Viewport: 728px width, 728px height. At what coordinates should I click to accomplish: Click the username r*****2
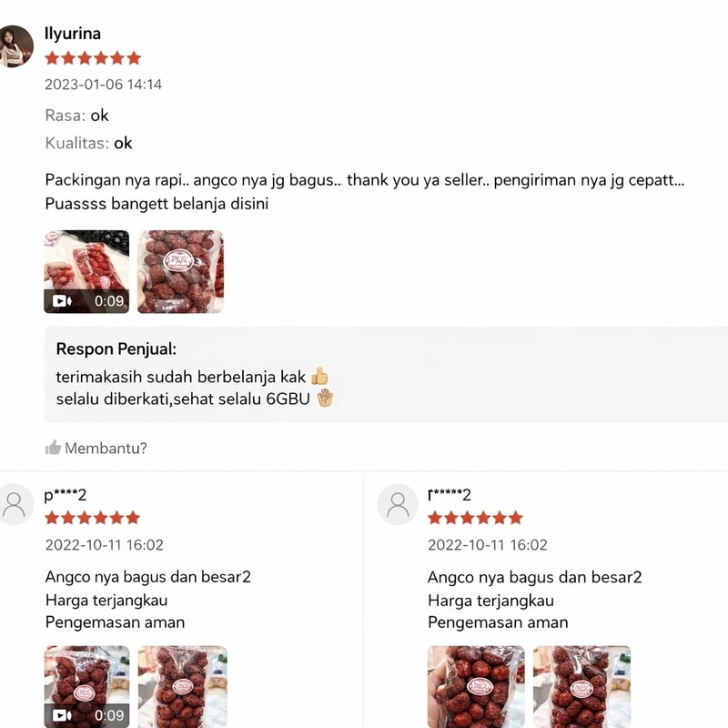pos(450,495)
